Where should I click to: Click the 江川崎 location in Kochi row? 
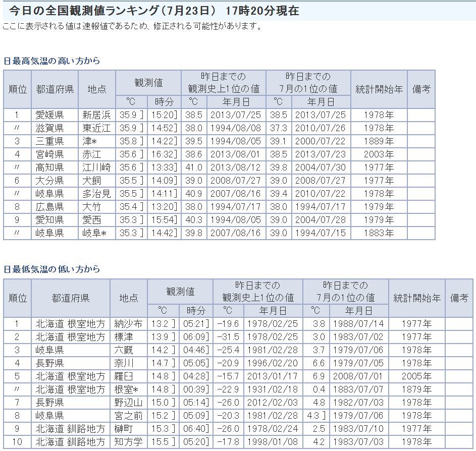[96, 167]
